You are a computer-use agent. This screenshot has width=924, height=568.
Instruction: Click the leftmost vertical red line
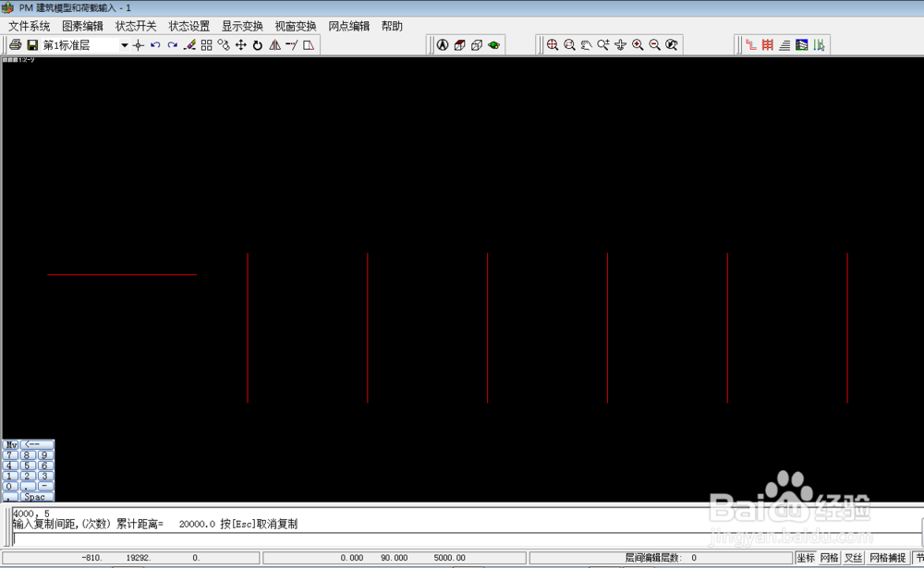(x=248, y=328)
